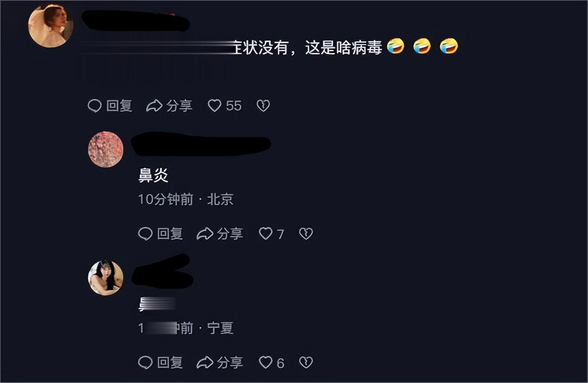The height and width of the screenshot is (383, 588).
Task: Click the 回复 text under top comment
Action: pyautogui.click(x=119, y=106)
